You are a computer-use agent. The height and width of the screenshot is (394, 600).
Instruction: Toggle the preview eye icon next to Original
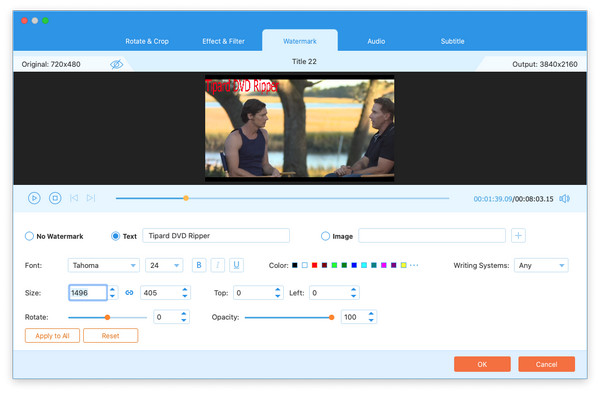point(117,64)
